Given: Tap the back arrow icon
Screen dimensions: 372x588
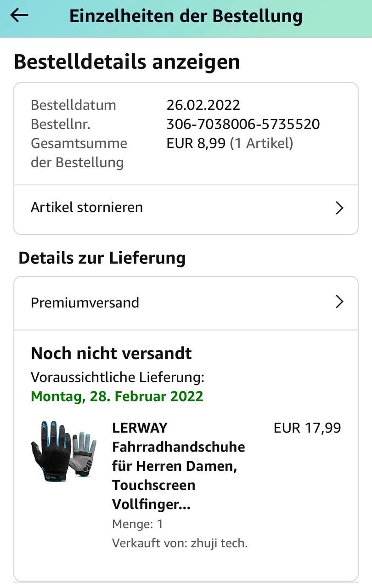Looking at the screenshot, I should (19, 15).
